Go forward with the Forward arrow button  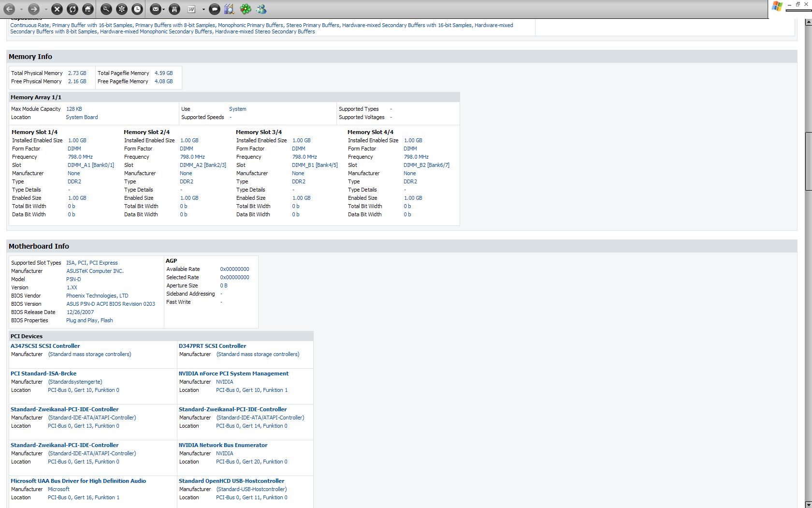[33, 9]
